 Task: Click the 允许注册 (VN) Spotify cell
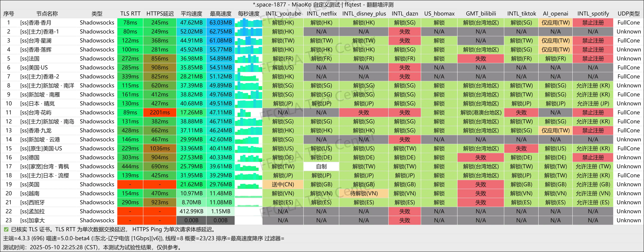pyautogui.click(x=593, y=193)
